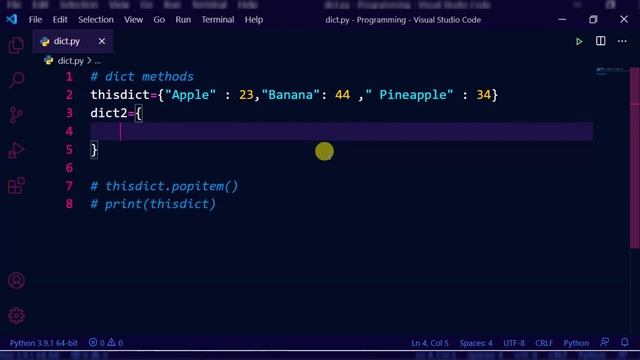640x360 pixels.
Task: Click the "Apple" string in line 2
Action: click(x=190, y=95)
